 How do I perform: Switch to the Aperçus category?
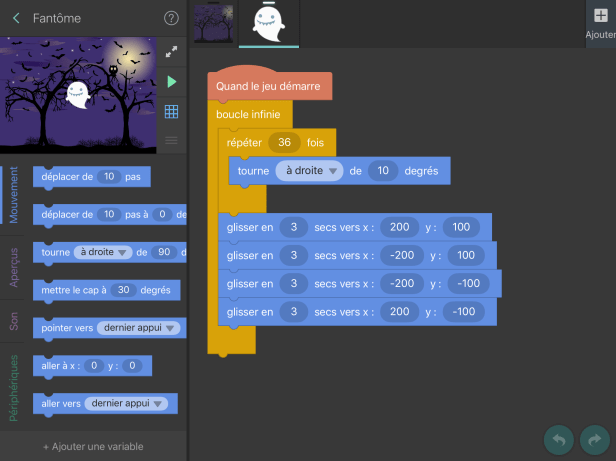click(x=13, y=266)
